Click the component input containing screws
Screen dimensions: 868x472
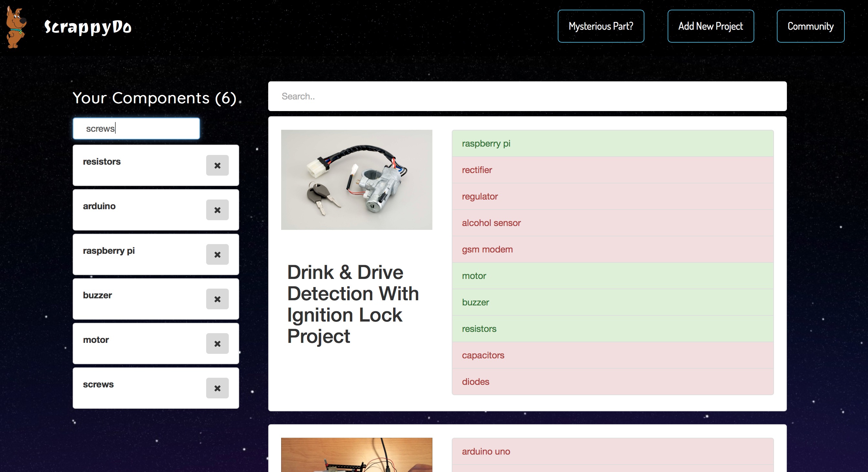136,128
